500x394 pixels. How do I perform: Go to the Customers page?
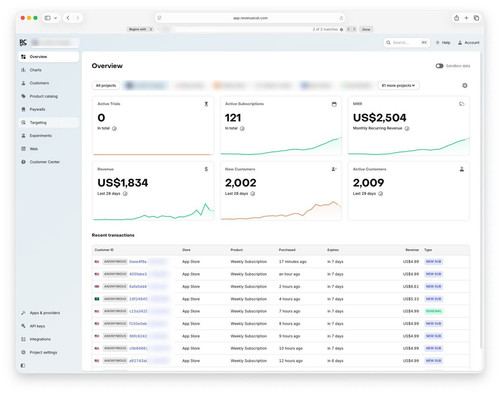tap(39, 83)
